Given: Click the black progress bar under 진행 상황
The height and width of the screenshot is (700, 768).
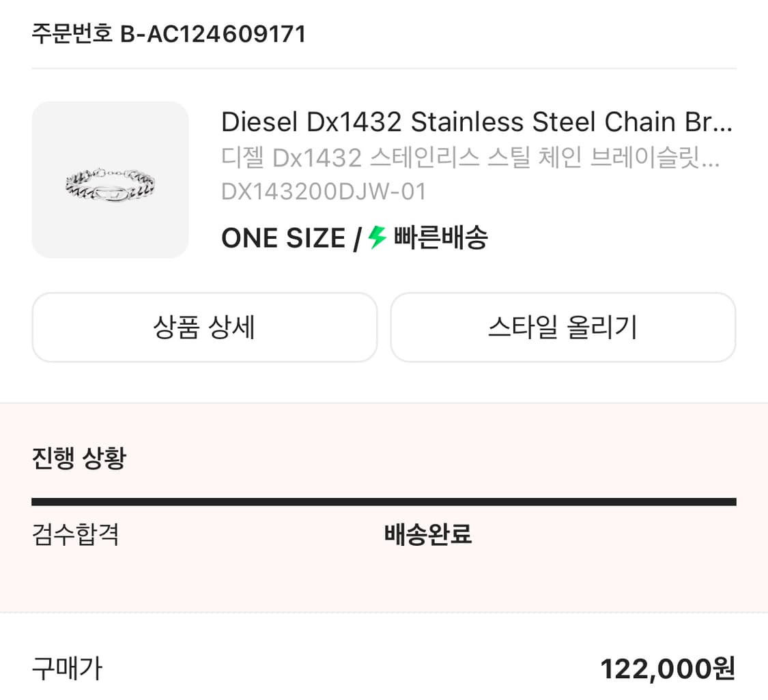Looking at the screenshot, I should pos(384,501).
